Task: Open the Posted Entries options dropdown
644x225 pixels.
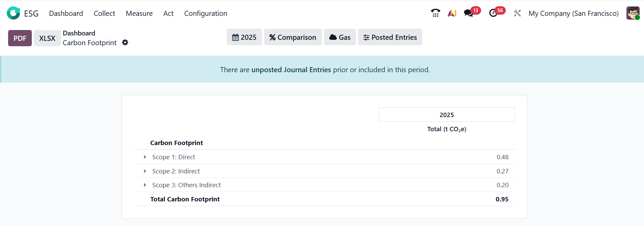Action: [x=390, y=37]
